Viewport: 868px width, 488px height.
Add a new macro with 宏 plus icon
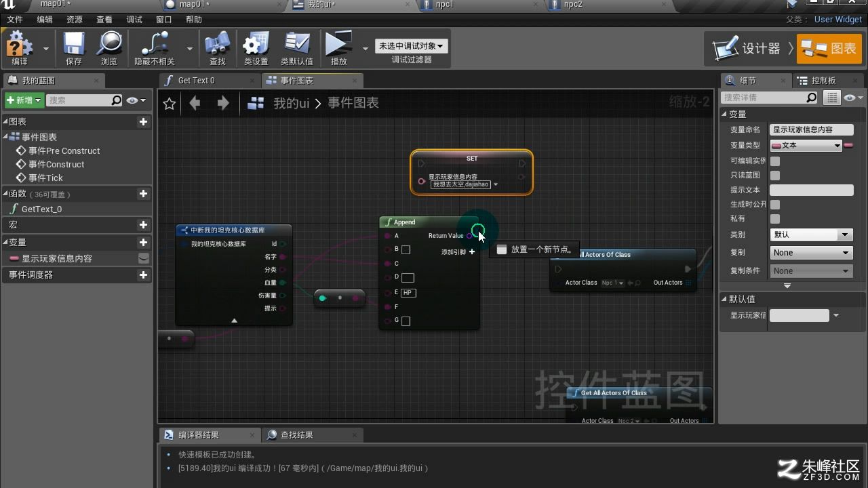143,225
